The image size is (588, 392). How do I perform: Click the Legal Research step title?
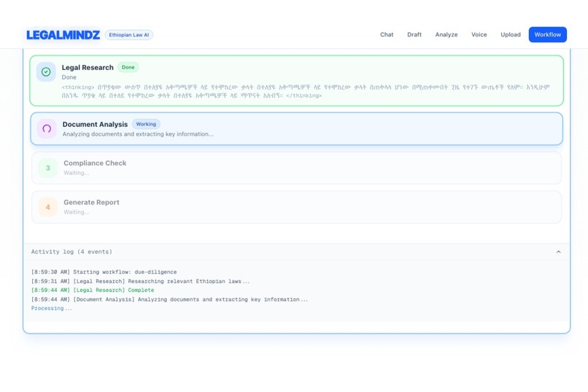(x=88, y=67)
